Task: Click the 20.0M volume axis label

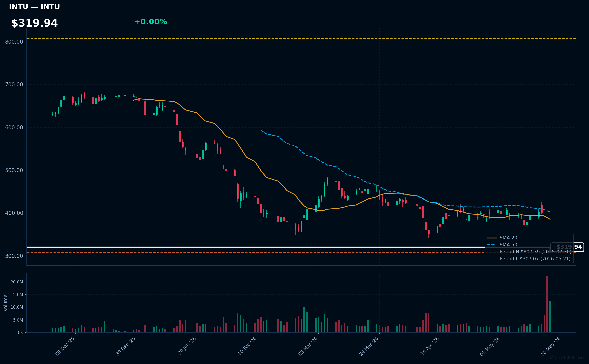Action: pos(17,282)
